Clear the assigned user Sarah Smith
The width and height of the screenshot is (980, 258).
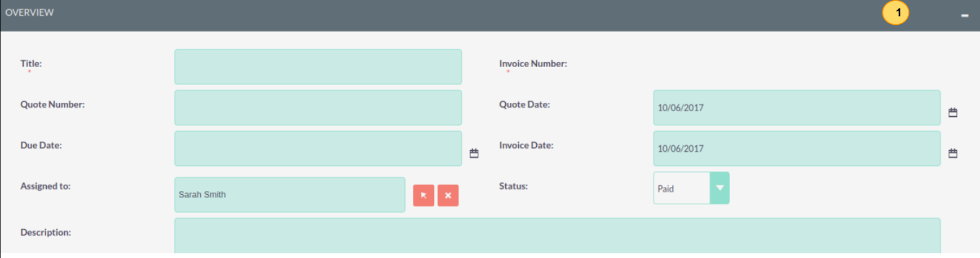click(448, 195)
